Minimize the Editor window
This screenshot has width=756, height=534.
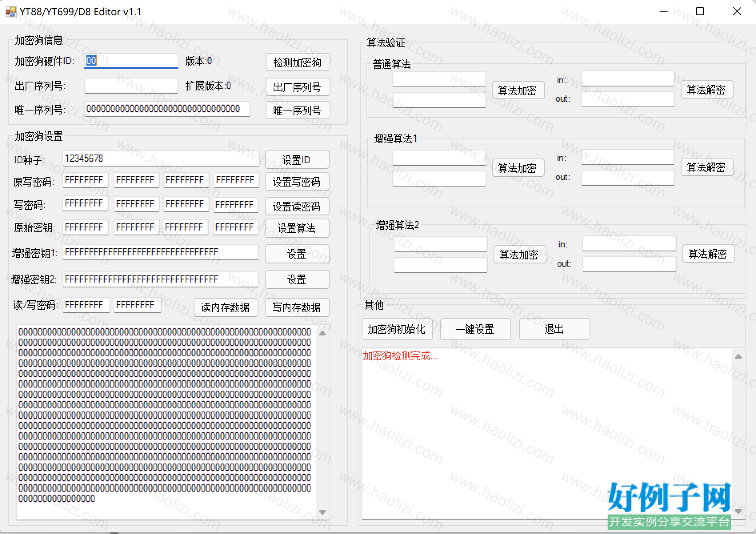coord(664,11)
